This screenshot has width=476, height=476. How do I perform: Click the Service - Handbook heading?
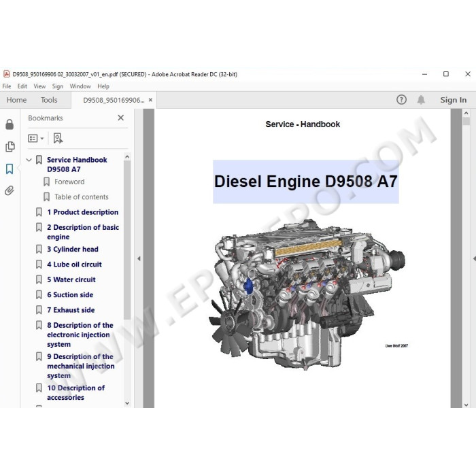click(x=303, y=124)
